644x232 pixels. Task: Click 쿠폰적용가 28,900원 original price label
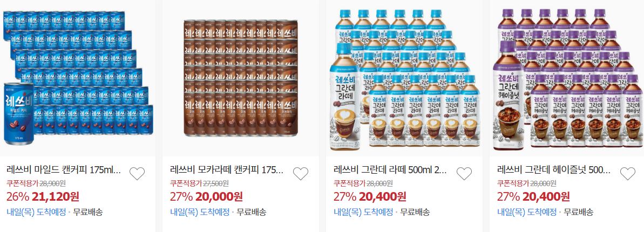36,183
